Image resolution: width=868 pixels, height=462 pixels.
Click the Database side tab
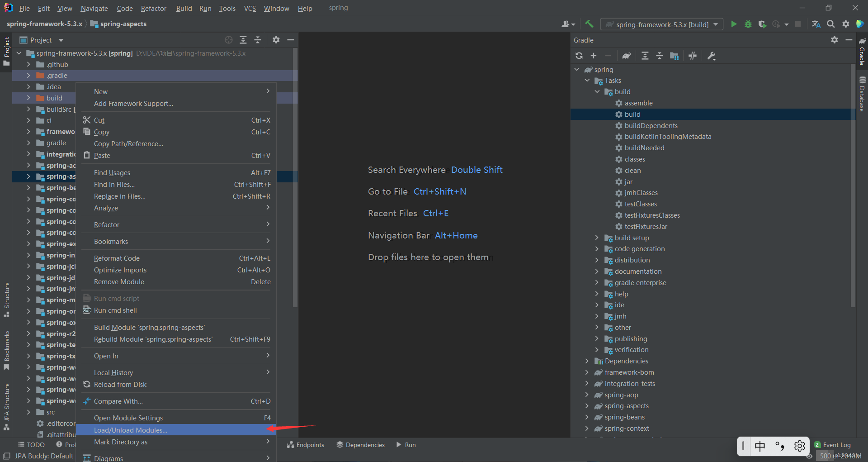[x=862, y=94]
